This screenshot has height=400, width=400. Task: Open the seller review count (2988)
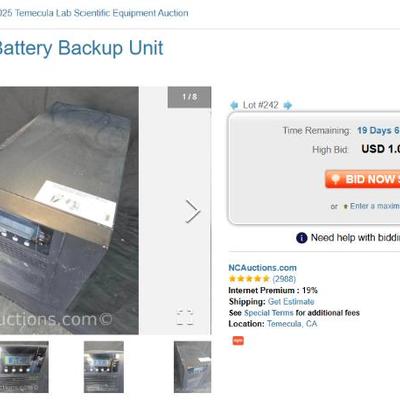(284, 279)
